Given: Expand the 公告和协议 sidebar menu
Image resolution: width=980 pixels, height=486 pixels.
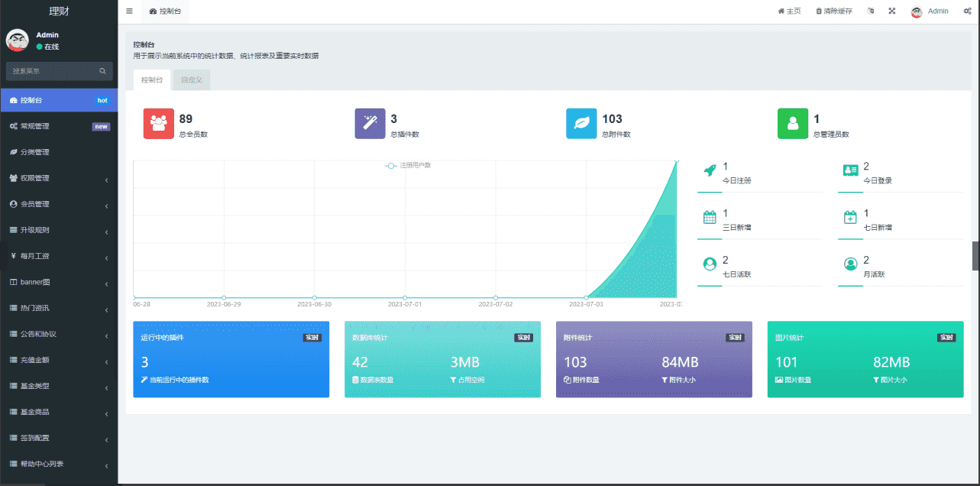Looking at the screenshot, I should (59, 334).
